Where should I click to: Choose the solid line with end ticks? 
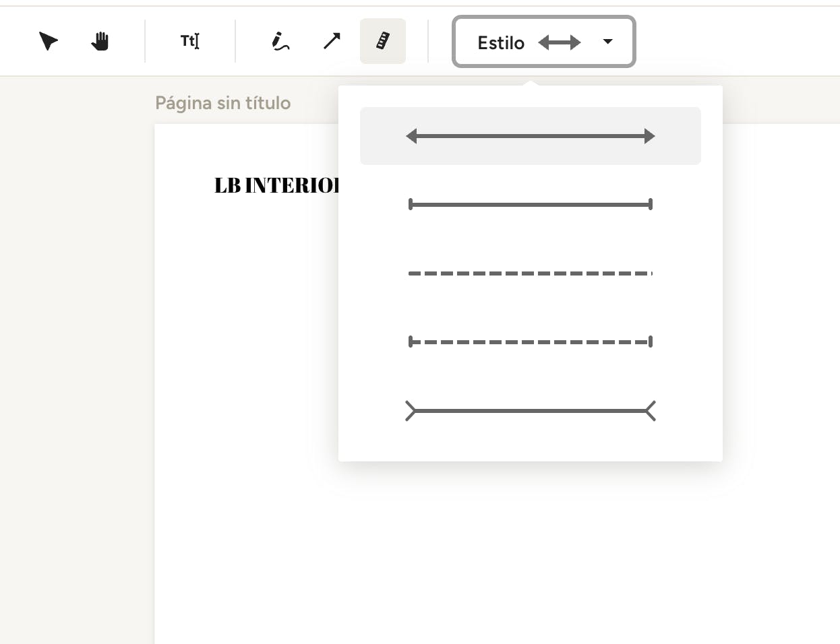coord(530,204)
